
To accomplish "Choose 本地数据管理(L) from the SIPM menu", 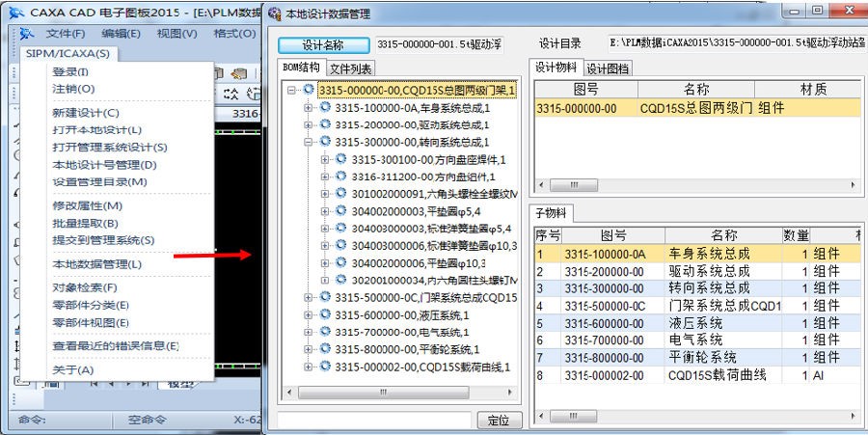I will (x=96, y=263).
